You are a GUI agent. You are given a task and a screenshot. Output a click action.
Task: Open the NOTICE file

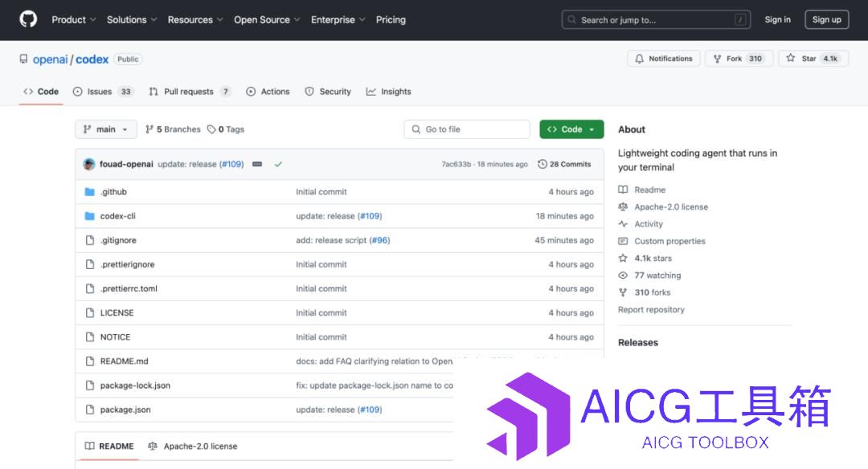click(x=115, y=337)
